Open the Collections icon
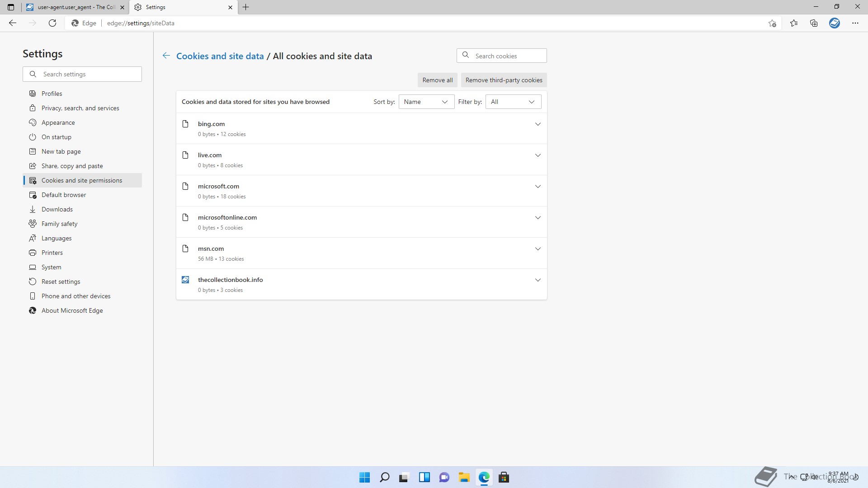868x488 pixels. (814, 23)
